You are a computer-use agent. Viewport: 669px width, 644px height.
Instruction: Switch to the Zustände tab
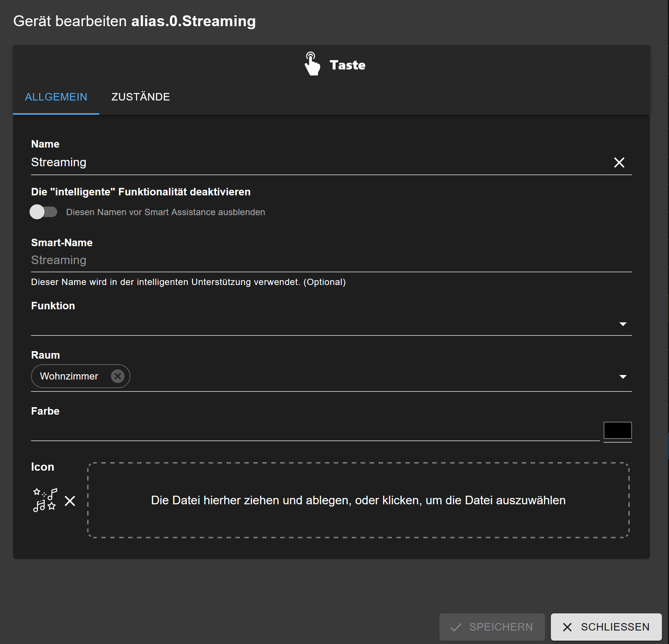[x=141, y=97]
